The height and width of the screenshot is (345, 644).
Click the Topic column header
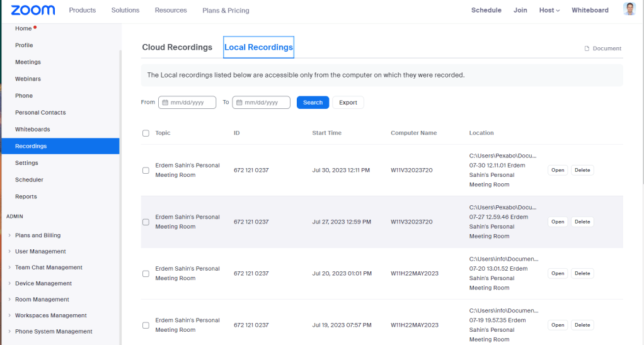point(163,133)
